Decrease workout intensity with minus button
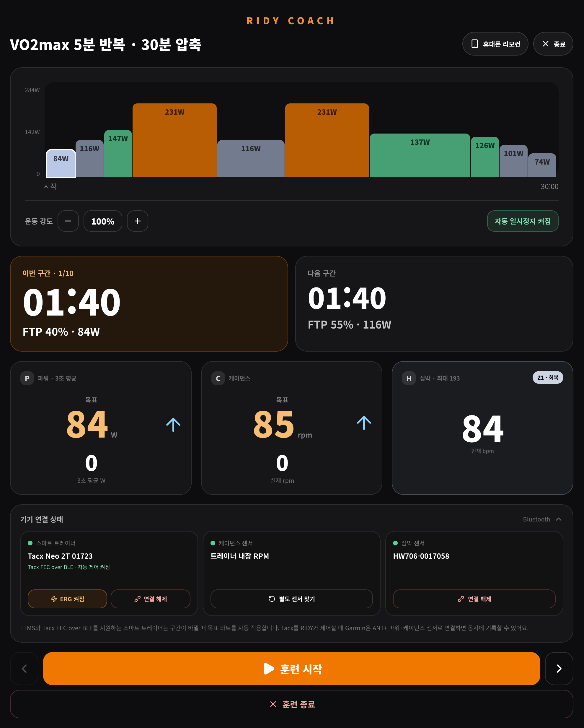Viewport: 584px width, 728px height. [x=68, y=221]
